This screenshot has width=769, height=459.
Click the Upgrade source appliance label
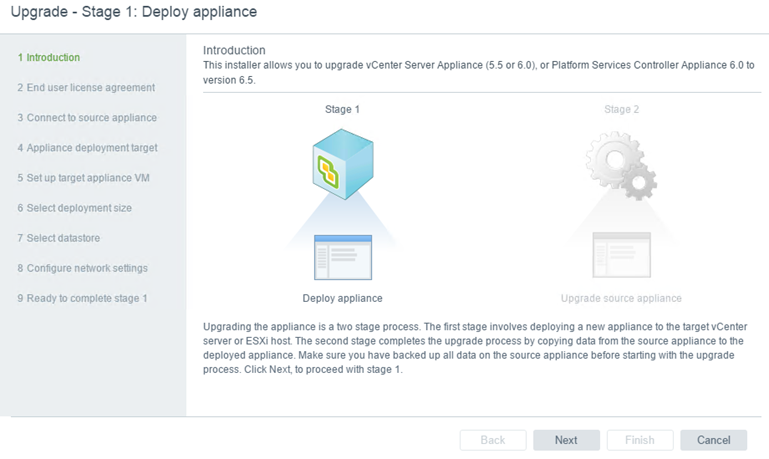(621, 298)
